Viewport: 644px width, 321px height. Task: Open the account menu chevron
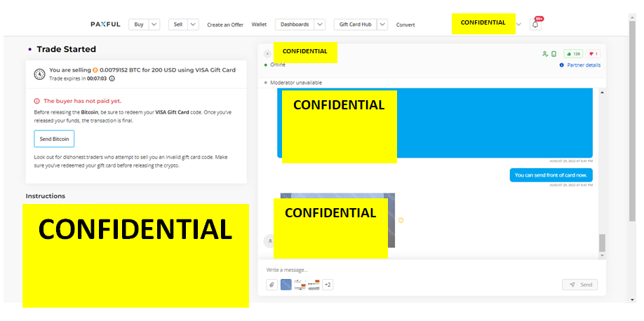(518, 25)
